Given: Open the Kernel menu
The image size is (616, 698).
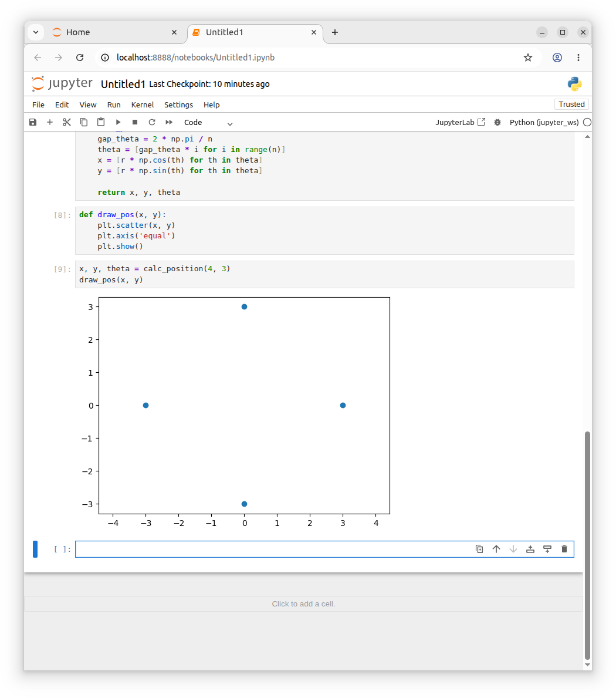Looking at the screenshot, I should (143, 104).
